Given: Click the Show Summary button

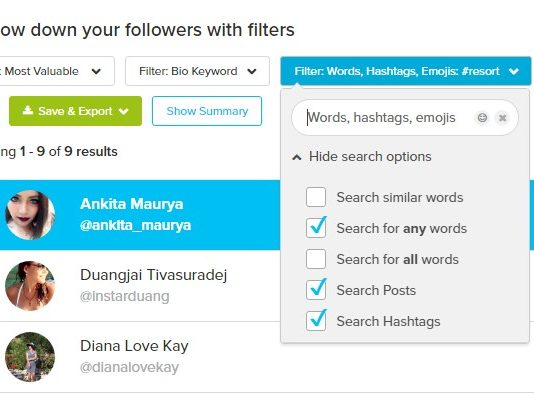Looking at the screenshot, I should pyautogui.click(x=207, y=111).
